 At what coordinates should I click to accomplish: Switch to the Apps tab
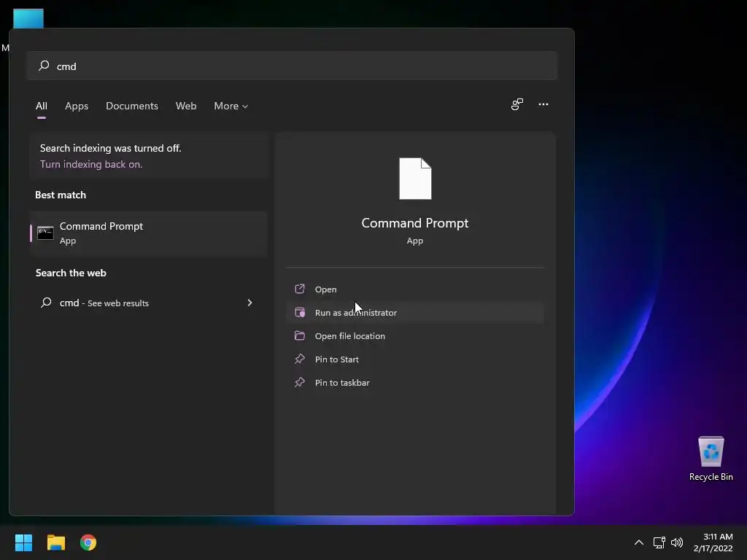pos(77,106)
